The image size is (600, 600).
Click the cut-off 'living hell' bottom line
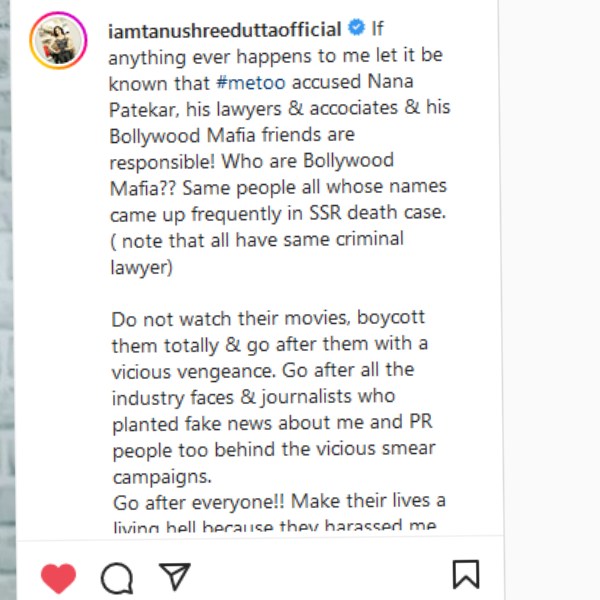pyautogui.click(x=275, y=526)
